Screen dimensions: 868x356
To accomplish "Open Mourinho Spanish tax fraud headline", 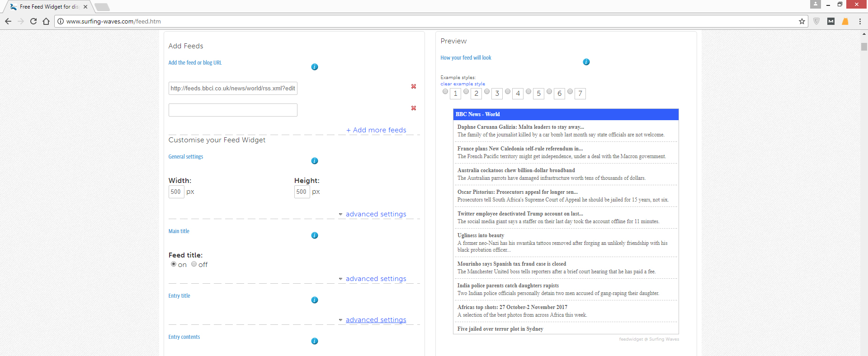I will (x=511, y=264).
